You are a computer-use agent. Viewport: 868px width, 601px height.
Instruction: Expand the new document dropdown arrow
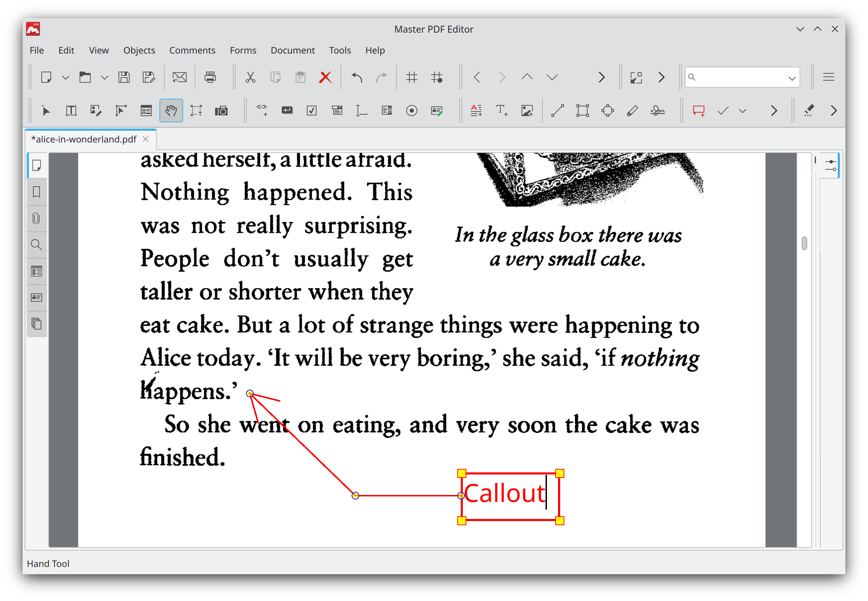click(66, 77)
